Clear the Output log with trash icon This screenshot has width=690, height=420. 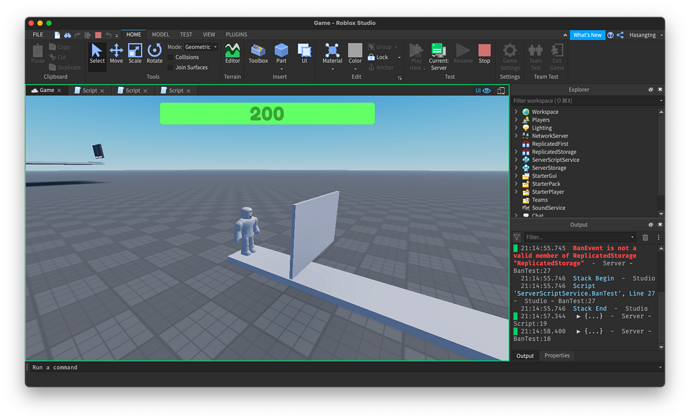pyautogui.click(x=645, y=238)
